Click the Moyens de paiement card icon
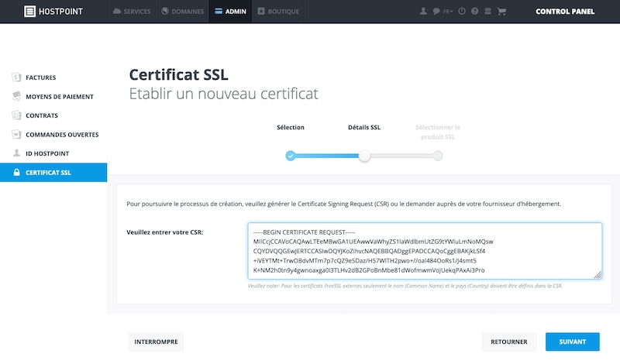620x364 pixels. point(16,96)
